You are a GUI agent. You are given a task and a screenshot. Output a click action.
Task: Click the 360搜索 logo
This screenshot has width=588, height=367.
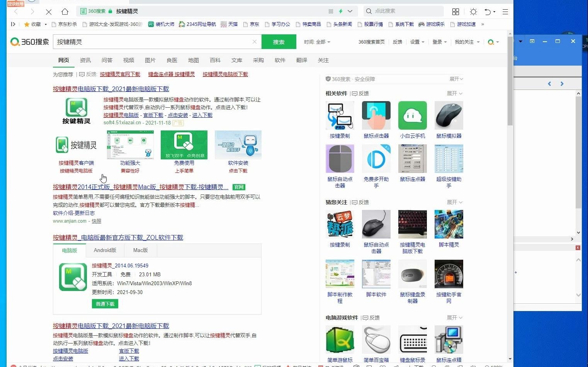[30, 42]
